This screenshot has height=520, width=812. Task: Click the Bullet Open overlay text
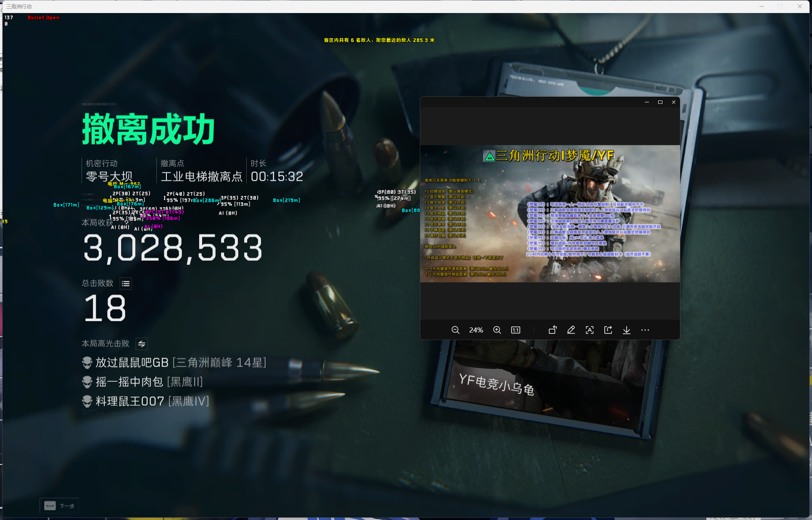coord(43,18)
